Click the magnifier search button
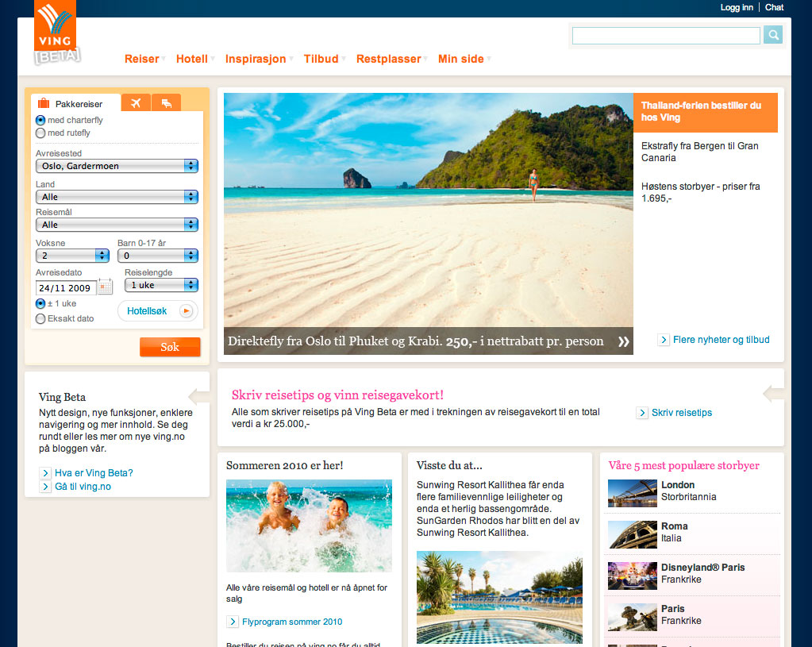 (x=772, y=35)
